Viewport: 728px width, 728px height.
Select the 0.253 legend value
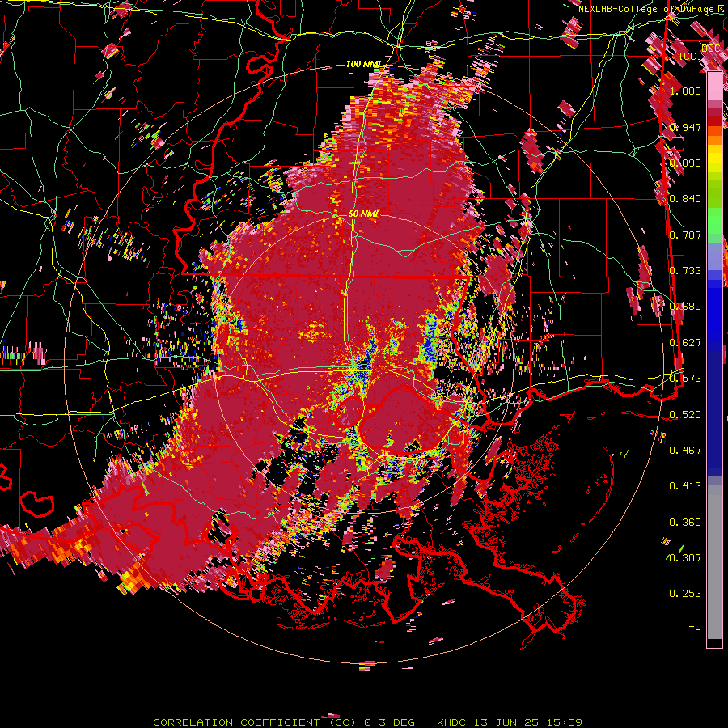pos(685,594)
